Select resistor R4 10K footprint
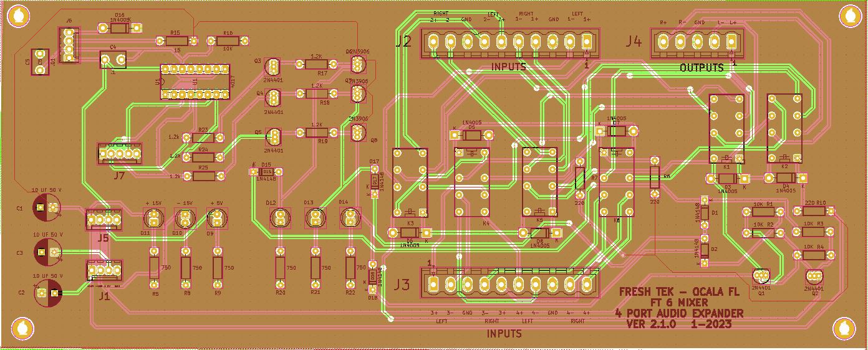 [x=814, y=255]
